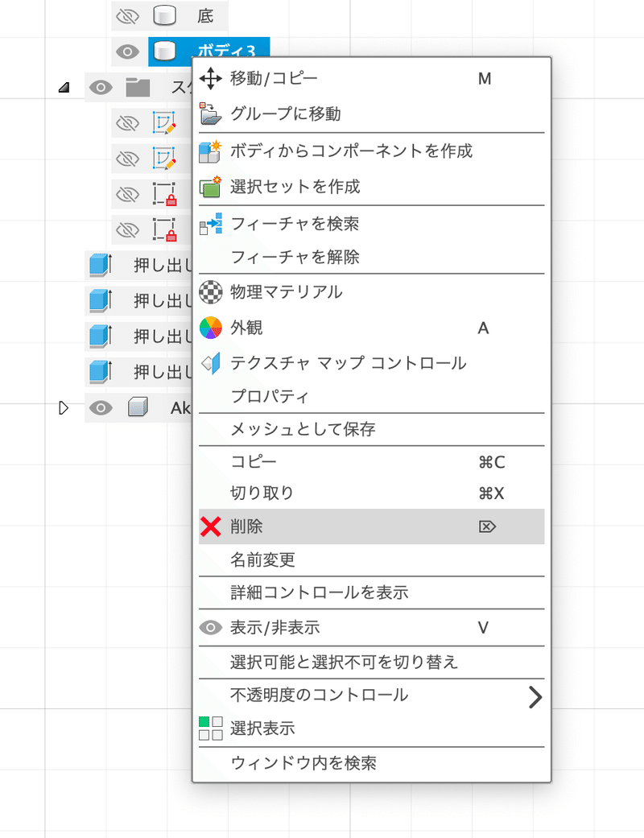Click the Move/Copy cross-arrow icon
This screenshot has height=838, width=644.
(210, 79)
